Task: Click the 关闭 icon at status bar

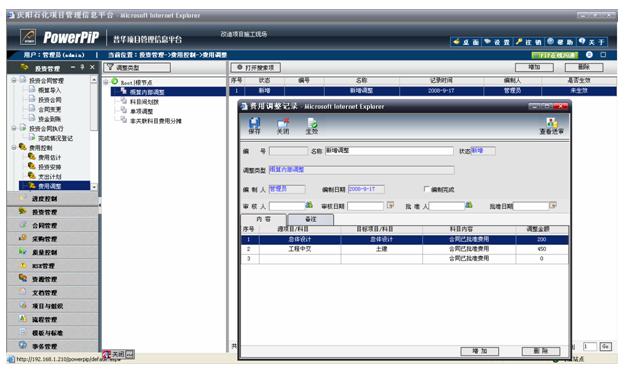Action: (x=106, y=354)
